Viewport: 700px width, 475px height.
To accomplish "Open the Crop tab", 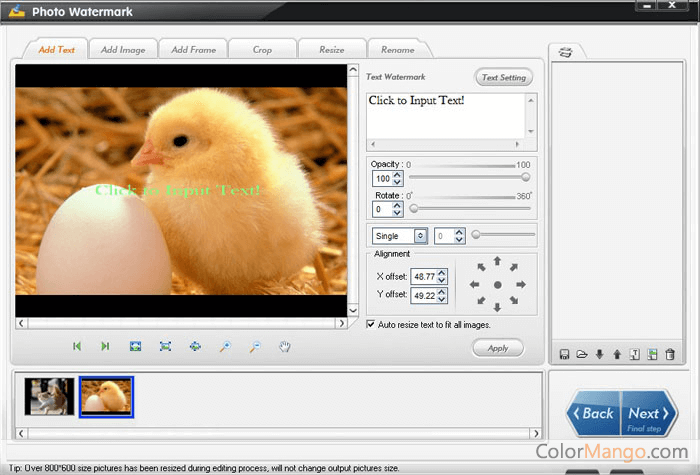I will coord(263,49).
